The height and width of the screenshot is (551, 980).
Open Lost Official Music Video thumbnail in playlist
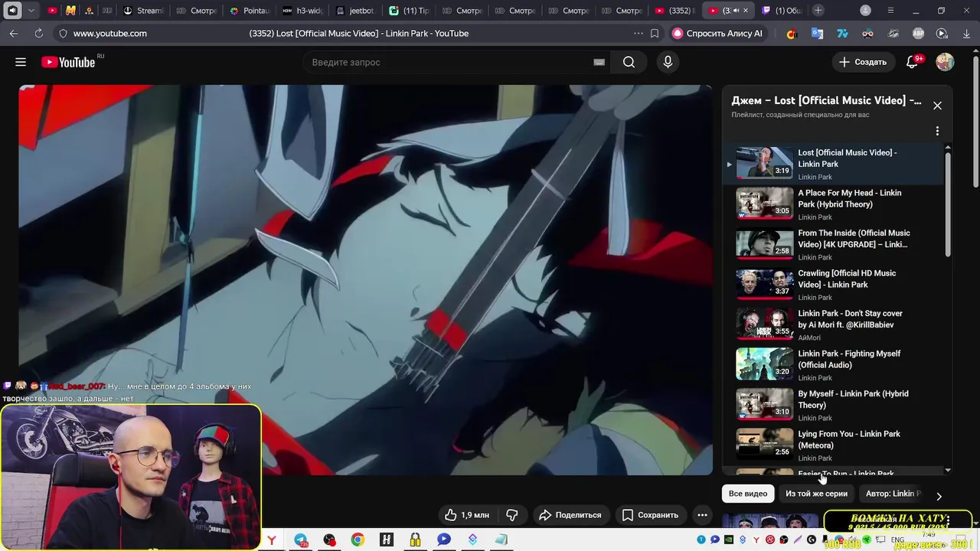[x=765, y=163]
